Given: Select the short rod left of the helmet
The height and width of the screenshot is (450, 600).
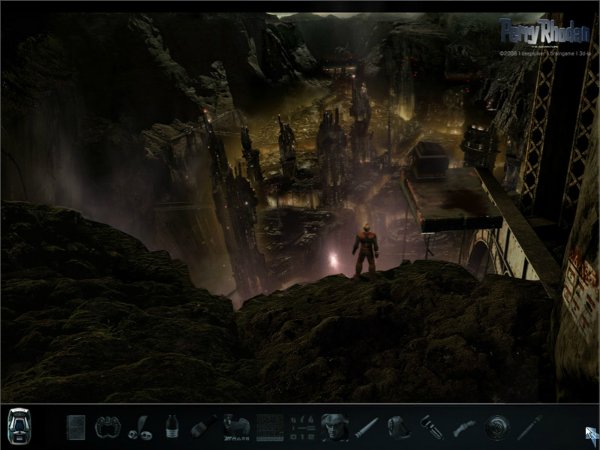Looking at the screenshot, I should click(x=366, y=427).
